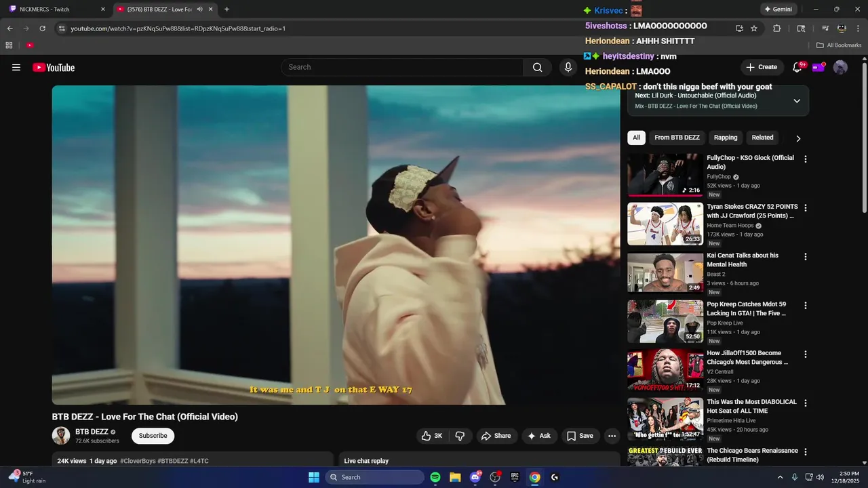Image resolution: width=868 pixels, height=488 pixels.
Task: Click the YouTube search input field
Action: [x=402, y=67]
